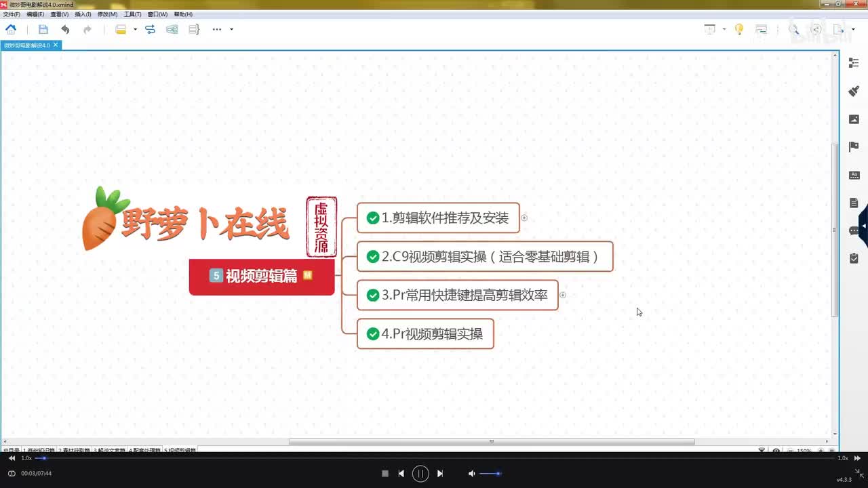Click the magnifier search icon in toolbar
This screenshot has height=488, width=868.
coord(794,29)
